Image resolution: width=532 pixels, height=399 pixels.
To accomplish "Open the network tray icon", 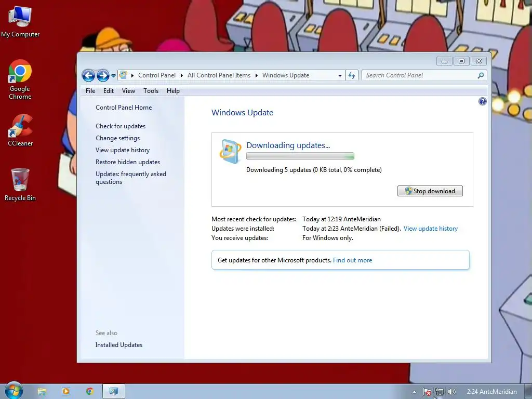I will 440,392.
